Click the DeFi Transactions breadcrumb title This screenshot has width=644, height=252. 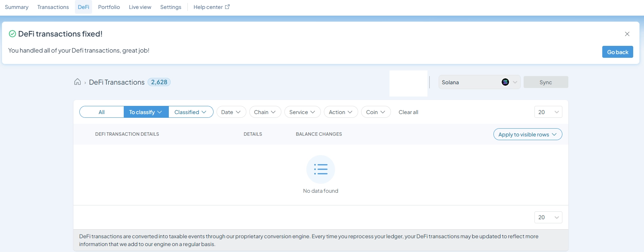coord(117,82)
